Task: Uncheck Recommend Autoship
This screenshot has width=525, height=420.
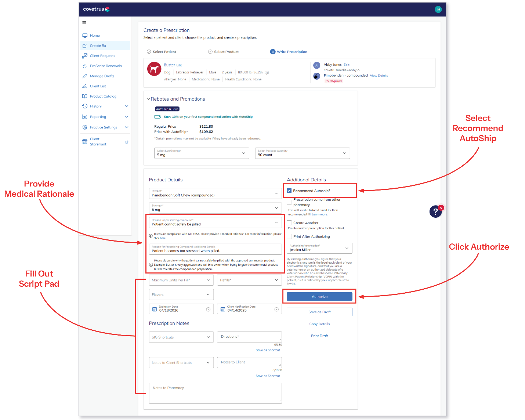Action: coord(289,191)
